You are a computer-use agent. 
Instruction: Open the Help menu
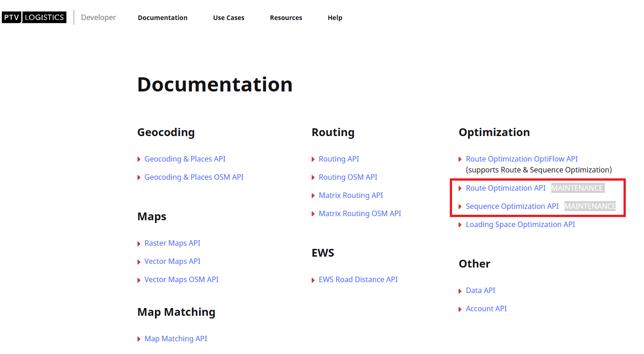[335, 18]
